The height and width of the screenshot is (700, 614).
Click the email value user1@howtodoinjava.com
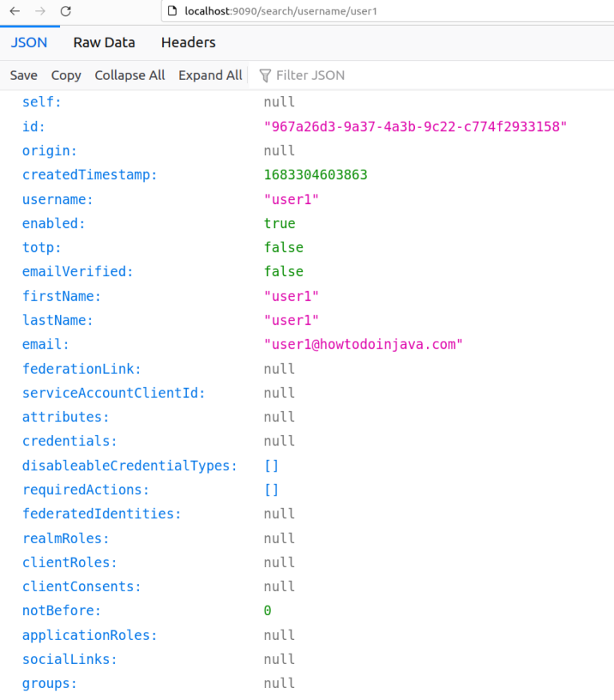tap(364, 344)
